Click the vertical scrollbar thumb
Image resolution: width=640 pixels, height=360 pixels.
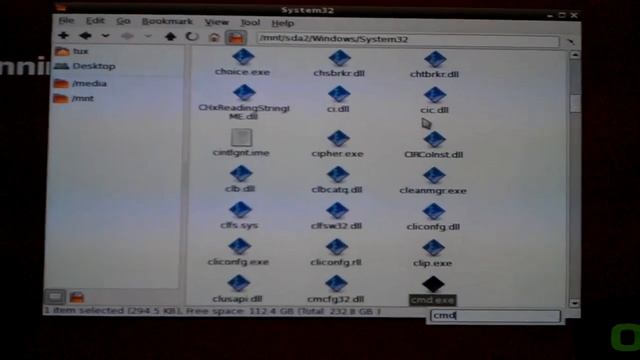tap(575, 103)
